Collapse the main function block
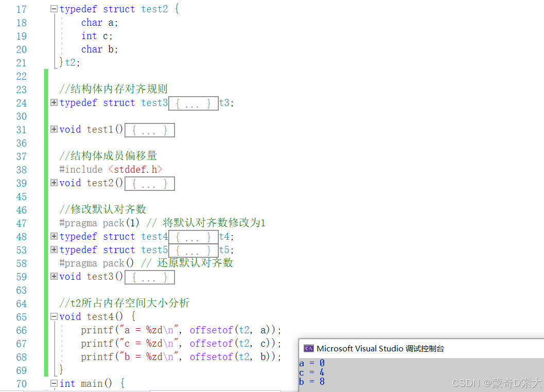This screenshot has width=544, height=392. [54, 383]
